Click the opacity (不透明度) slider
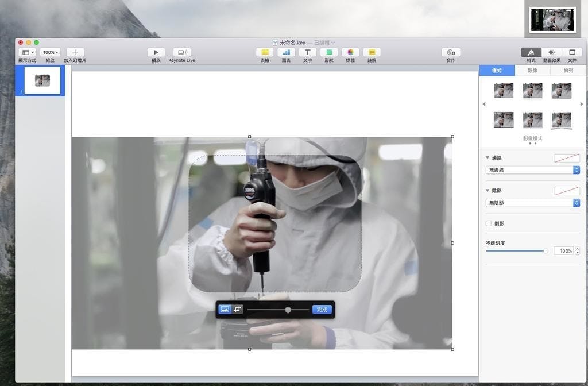The height and width of the screenshot is (386, 588). 516,251
